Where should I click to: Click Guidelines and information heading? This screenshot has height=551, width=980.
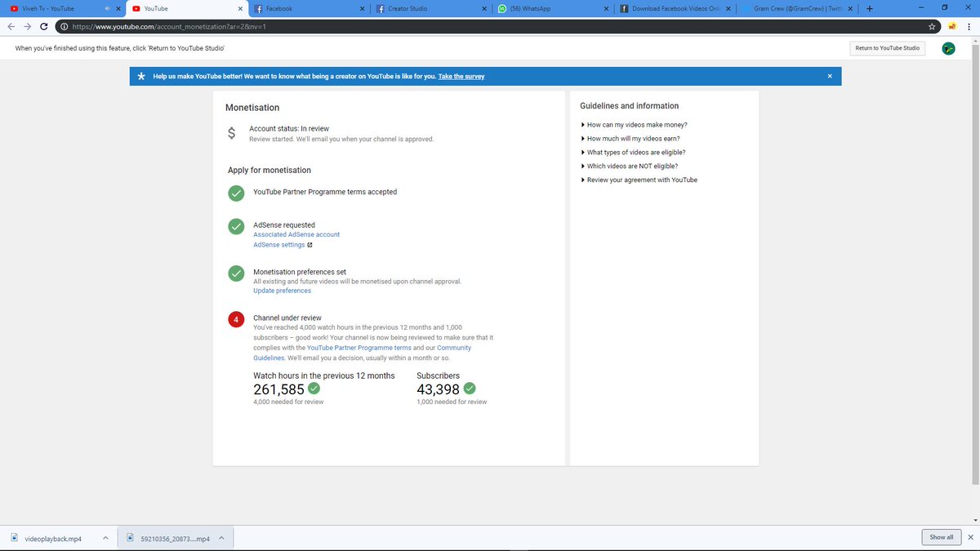[629, 106]
